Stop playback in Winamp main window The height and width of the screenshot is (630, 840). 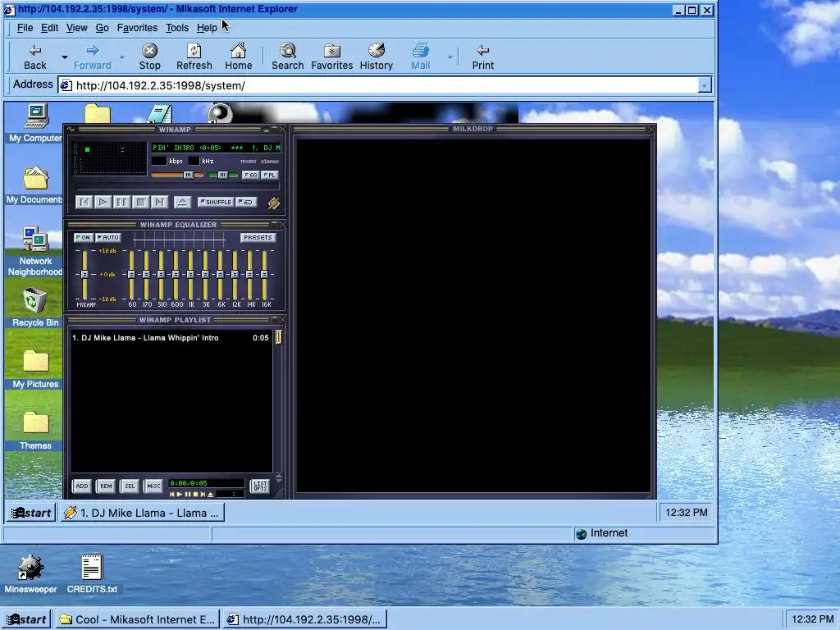[141, 202]
